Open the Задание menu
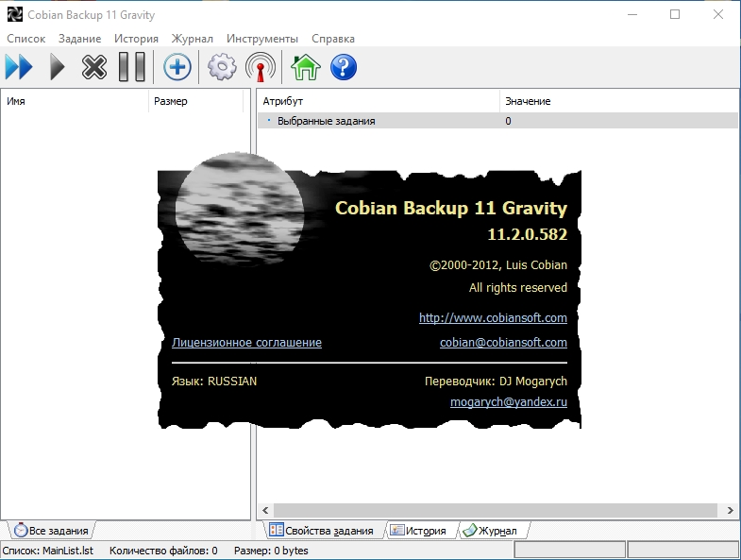 [79, 39]
